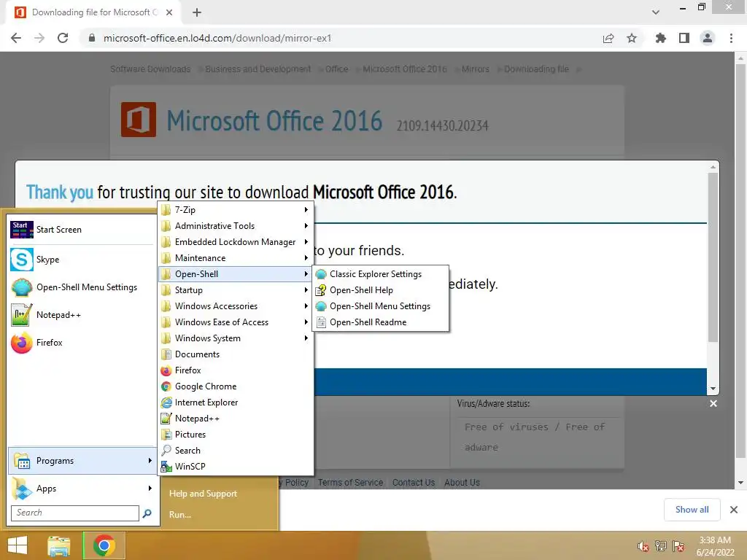This screenshot has height=560, width=747.
Task: Switch to Chrome on the taskbar
Action: click(104, 545)
